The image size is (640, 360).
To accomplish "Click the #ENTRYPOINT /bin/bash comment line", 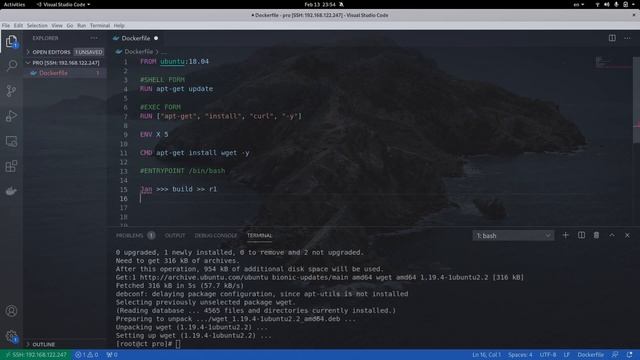I will (x=182, y=171).
